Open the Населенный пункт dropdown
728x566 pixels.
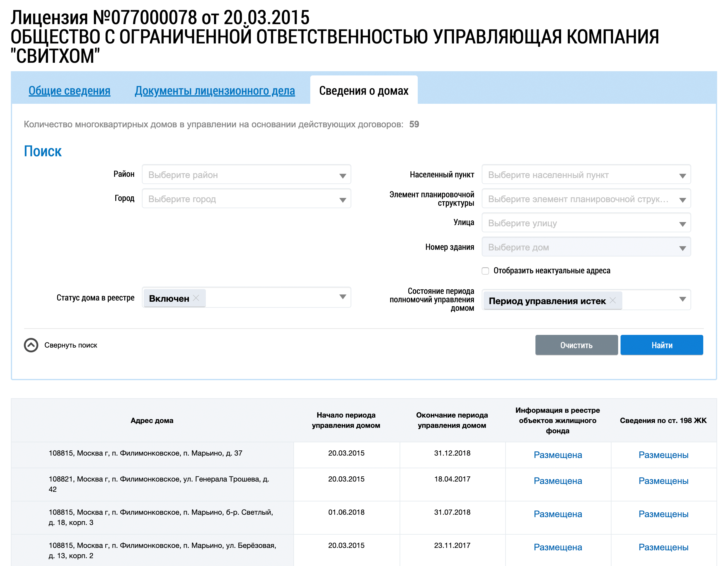pos(586,174)
